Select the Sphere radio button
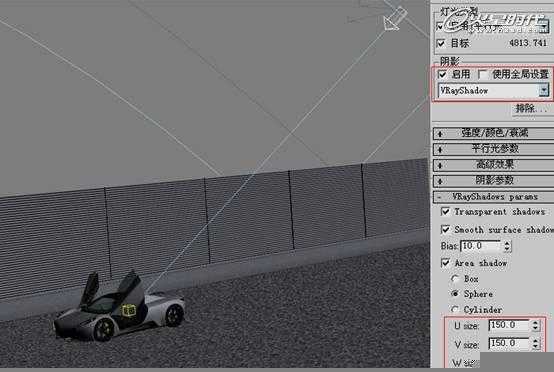Viewport: 554px width, 372px height. [455, 294]
